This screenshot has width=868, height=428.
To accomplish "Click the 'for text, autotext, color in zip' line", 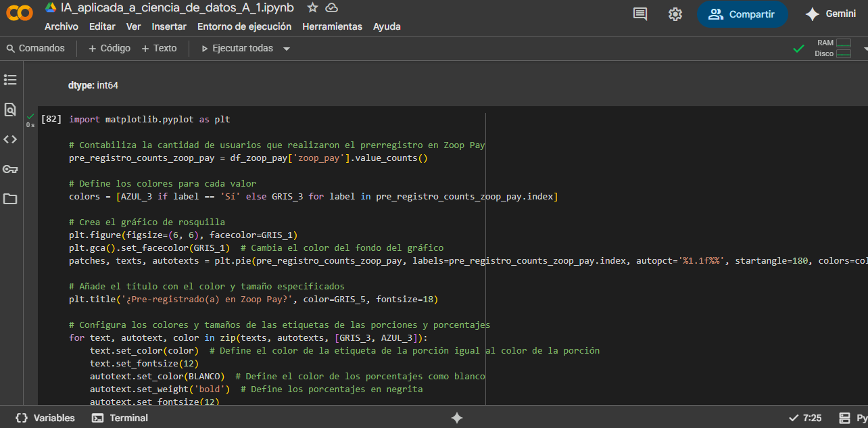I will (248, 337).
